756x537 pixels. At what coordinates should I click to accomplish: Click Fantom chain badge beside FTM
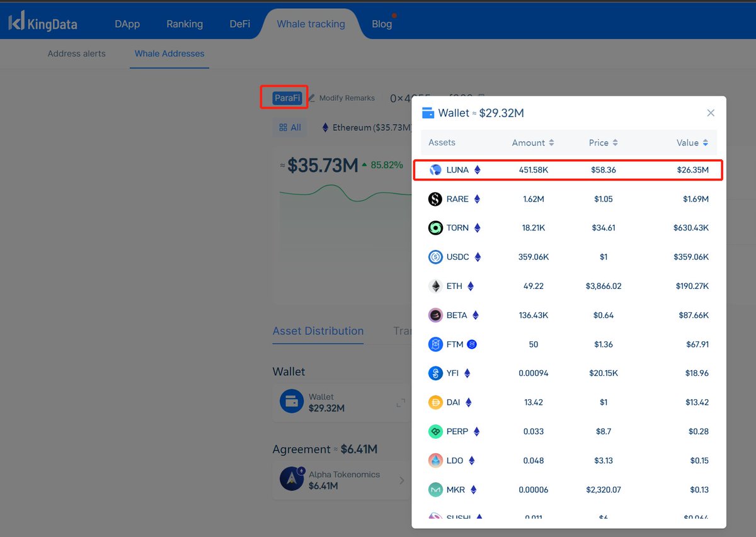(x=472, y=344)
